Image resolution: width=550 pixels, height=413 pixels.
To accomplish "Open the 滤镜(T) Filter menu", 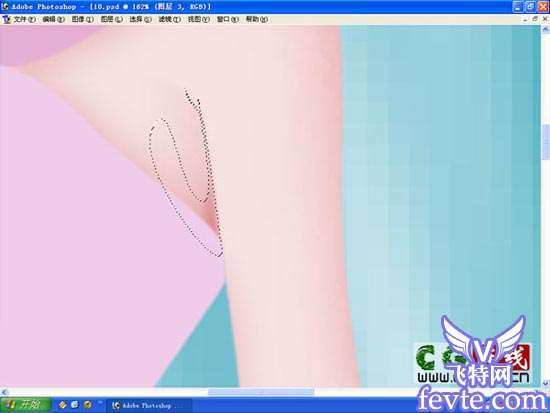I will tap(169, 19).
